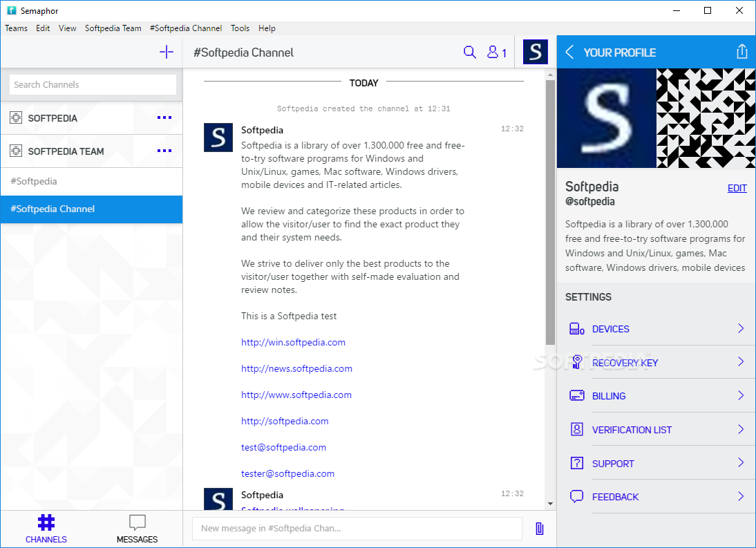Open the http://softpedia.com link
Viewport: 756px width, 548px height.
click(285, 422)
